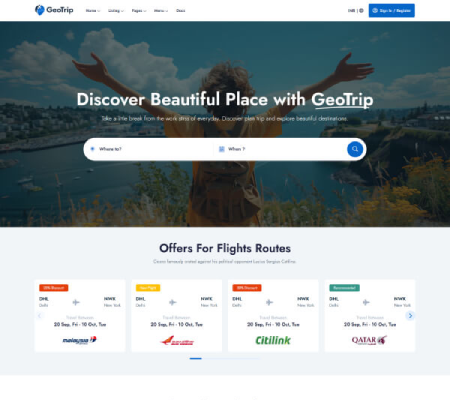Click the Malaysia Airlines logo
450x400 pixels.
pos(80,340)
